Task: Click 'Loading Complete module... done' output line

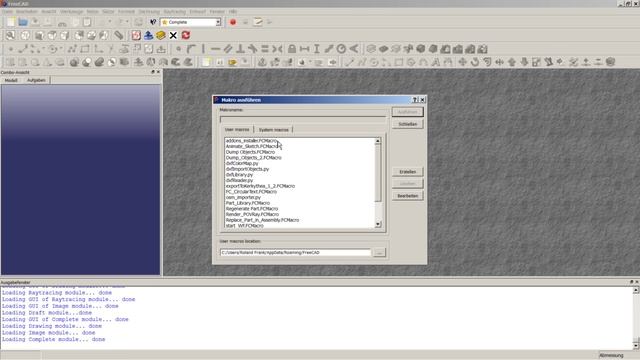Action: (53, 340)
